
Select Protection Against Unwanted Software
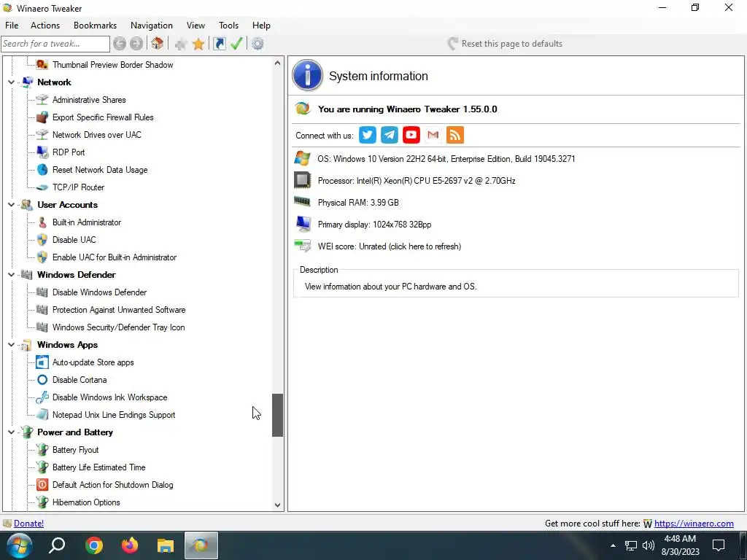pos(119,310)
